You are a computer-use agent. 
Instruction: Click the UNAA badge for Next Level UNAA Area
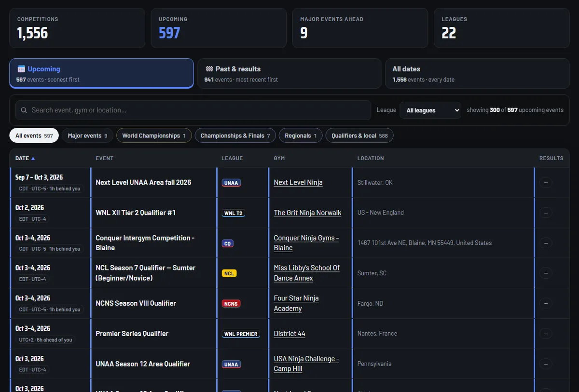click(231, 183)
